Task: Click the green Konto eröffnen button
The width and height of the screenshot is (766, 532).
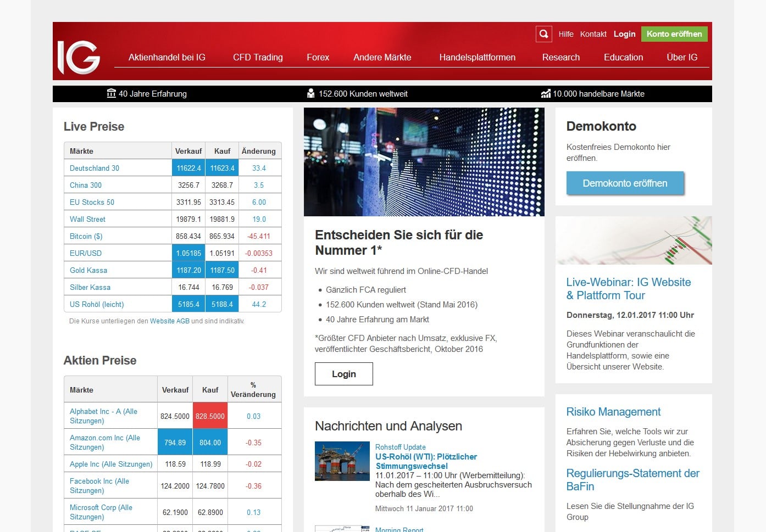Action: click(x=674, y=34)
